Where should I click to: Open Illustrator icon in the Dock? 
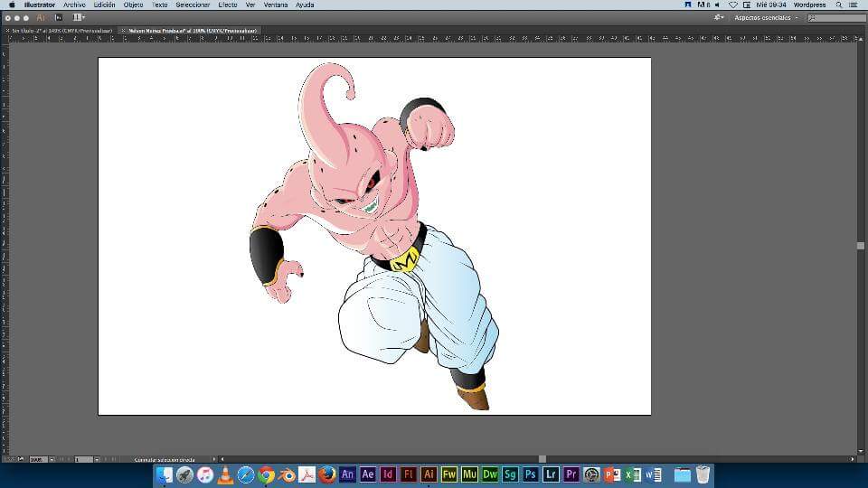[429, 474]
